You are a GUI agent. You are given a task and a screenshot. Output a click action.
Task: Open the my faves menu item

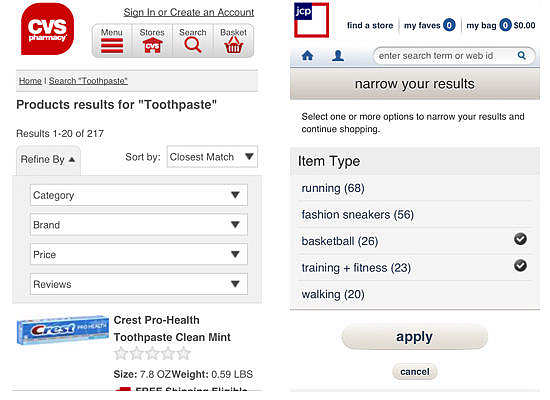pyautogui.click(x=430, y=25)
